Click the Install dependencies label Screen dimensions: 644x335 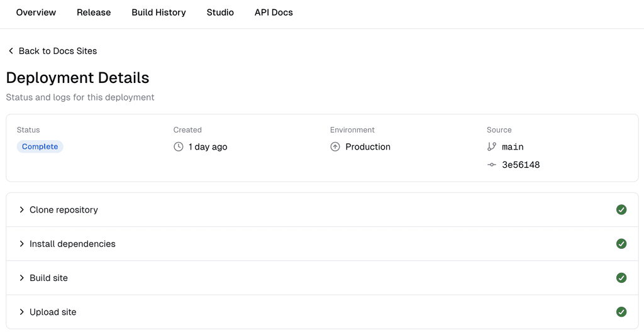point(72,244)
